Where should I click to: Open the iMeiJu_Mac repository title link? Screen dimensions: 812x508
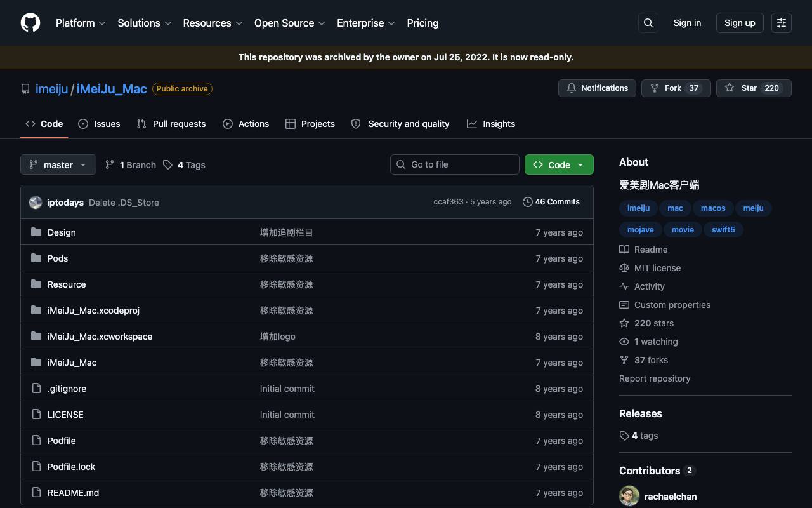[x=112, y=89]
